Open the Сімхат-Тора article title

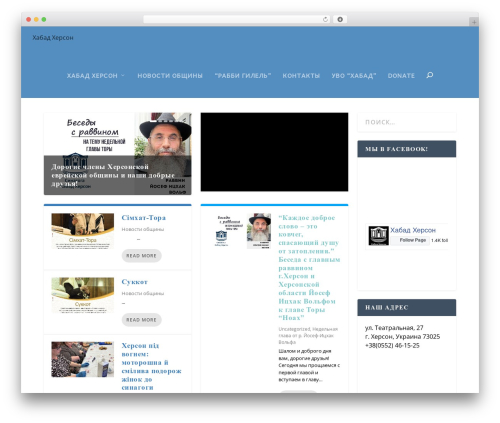(x=144, y=218)
